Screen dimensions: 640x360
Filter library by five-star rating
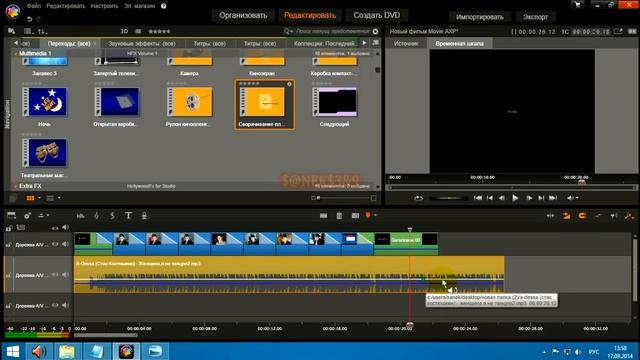(x=159, y=31)
